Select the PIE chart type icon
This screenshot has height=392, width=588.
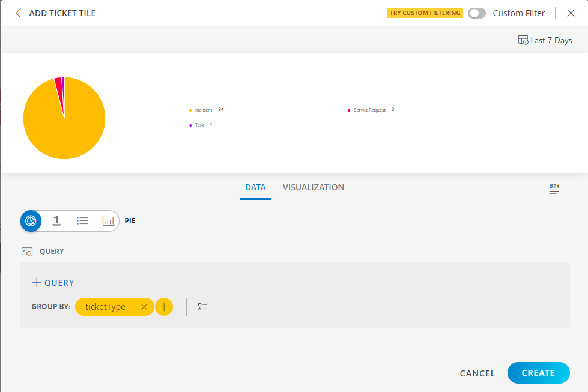31,220
